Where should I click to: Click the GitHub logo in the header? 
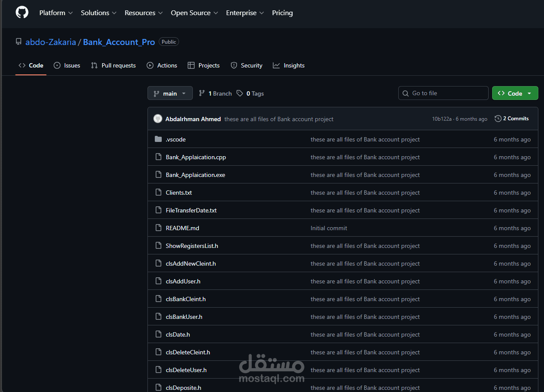click(x=22, y=12)
